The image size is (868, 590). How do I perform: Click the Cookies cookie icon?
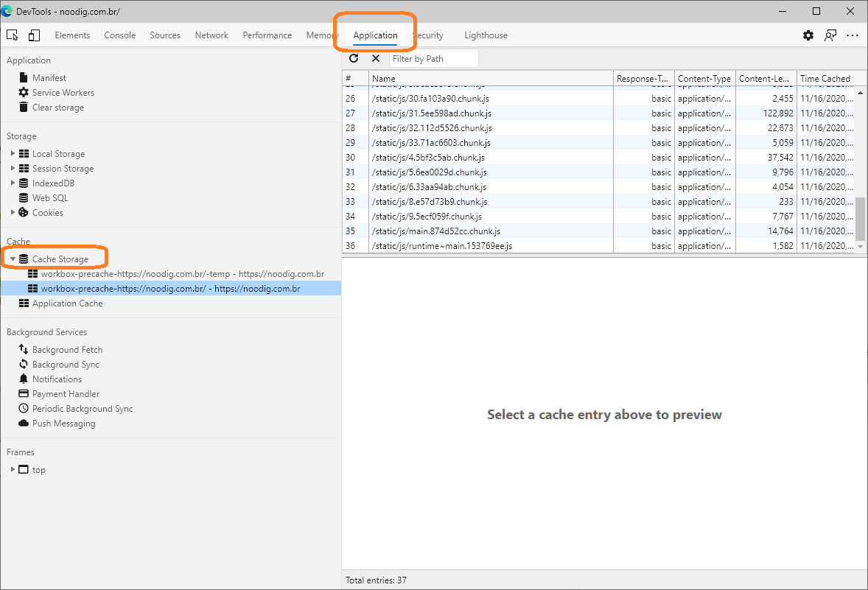24,213
